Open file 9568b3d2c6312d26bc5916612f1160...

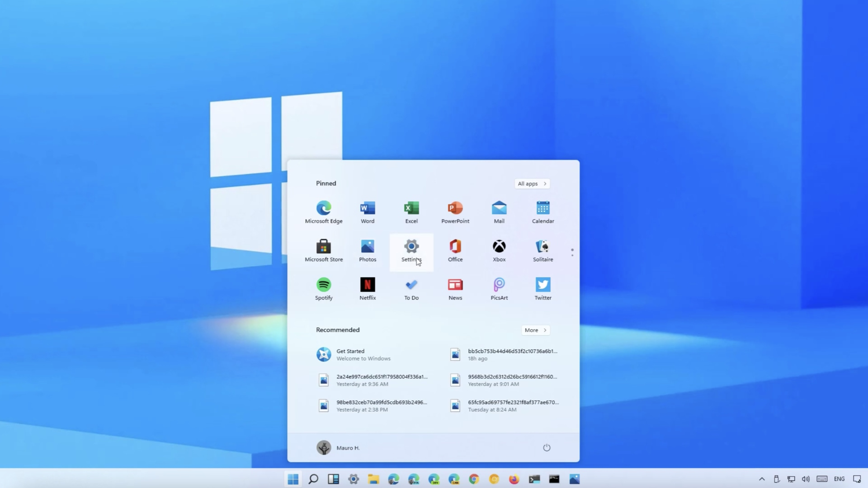click(505, 380)
